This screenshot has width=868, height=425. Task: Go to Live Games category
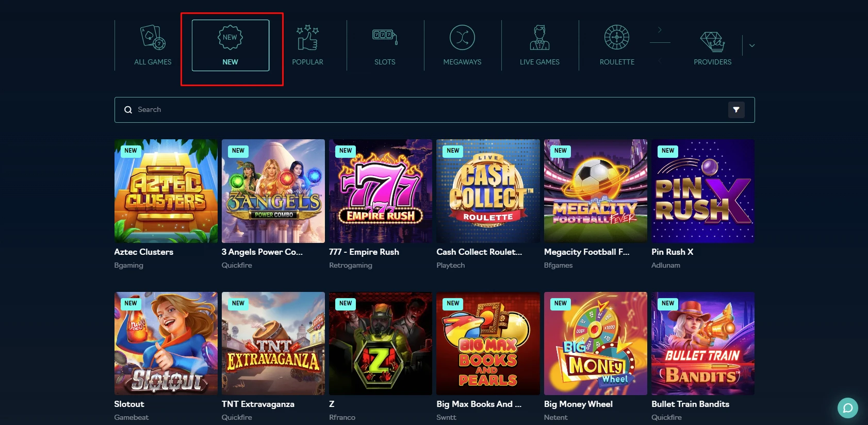(x=539, y=45)
